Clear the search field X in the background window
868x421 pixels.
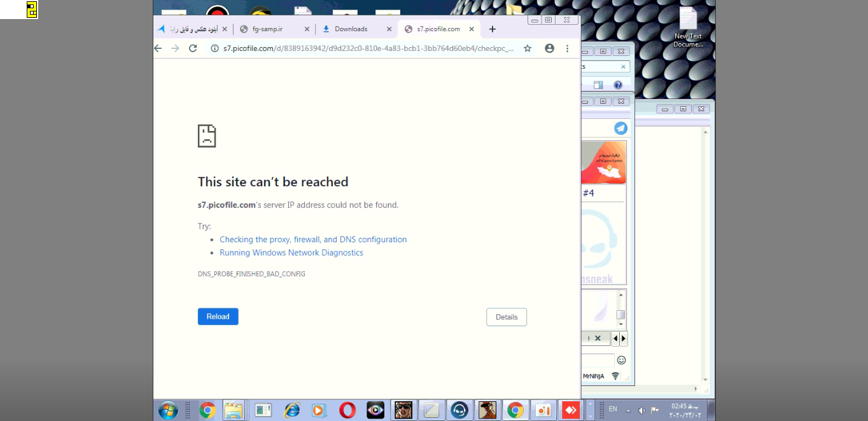[623, 67]
